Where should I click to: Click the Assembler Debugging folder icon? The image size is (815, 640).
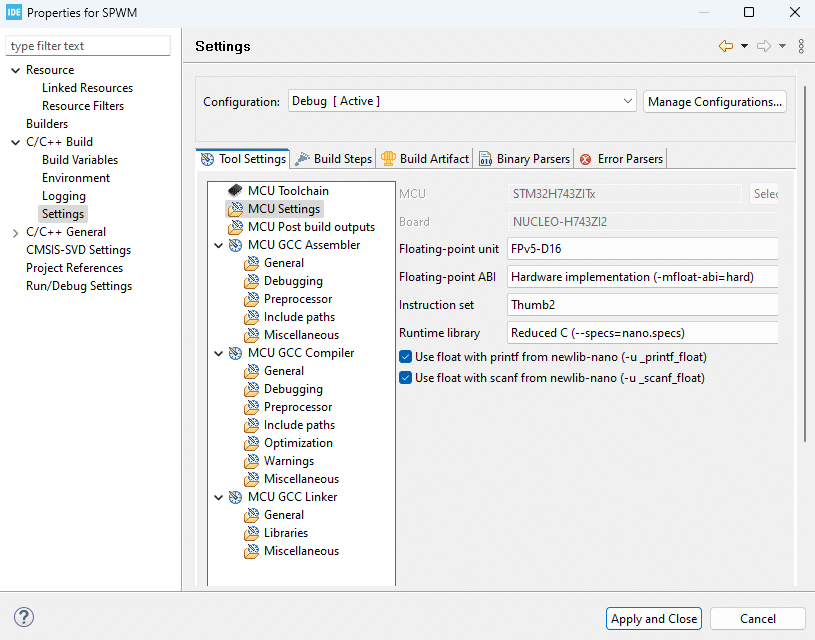point(252,281)
